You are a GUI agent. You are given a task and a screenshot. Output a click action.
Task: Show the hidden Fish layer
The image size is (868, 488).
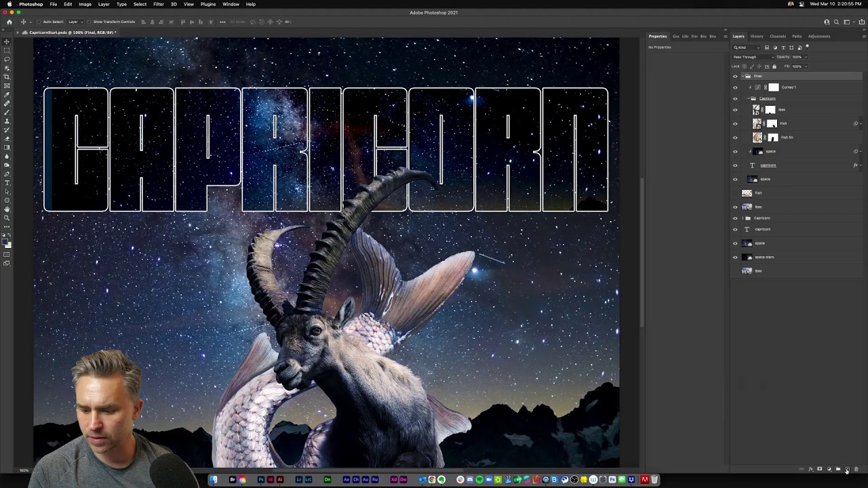pos(735,192)
